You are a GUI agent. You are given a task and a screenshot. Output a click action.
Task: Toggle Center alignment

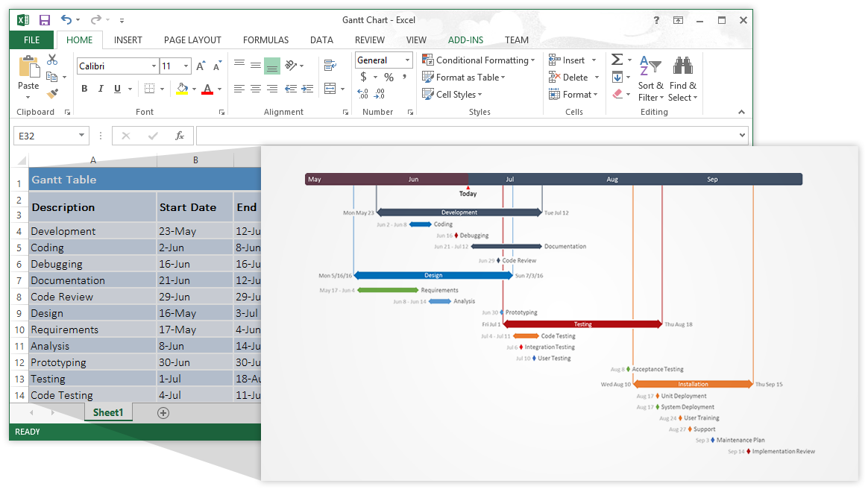click(255, 89)
